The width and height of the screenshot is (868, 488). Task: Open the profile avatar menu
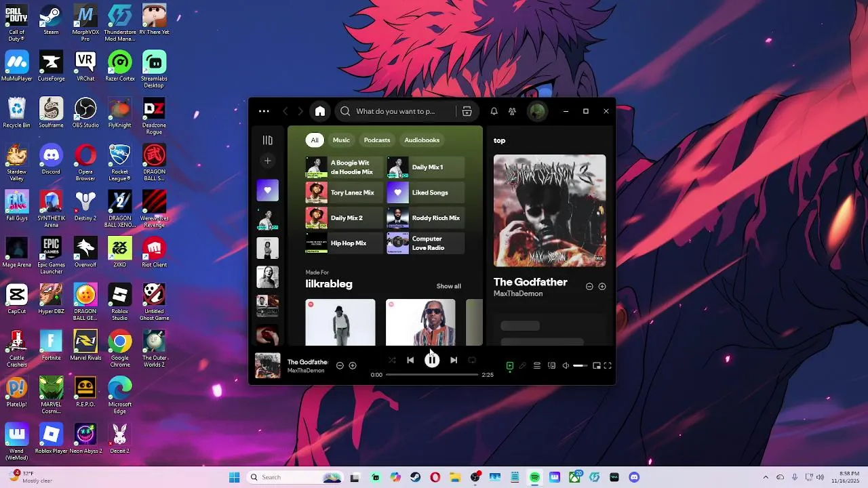pyautogui.click(x=537, y=111)
